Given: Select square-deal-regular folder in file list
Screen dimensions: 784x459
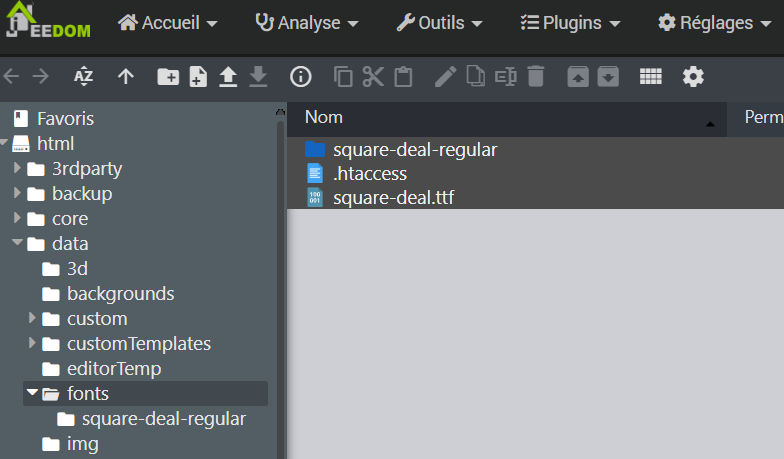Looking at the screenshot, I should [x=536, y=149].
